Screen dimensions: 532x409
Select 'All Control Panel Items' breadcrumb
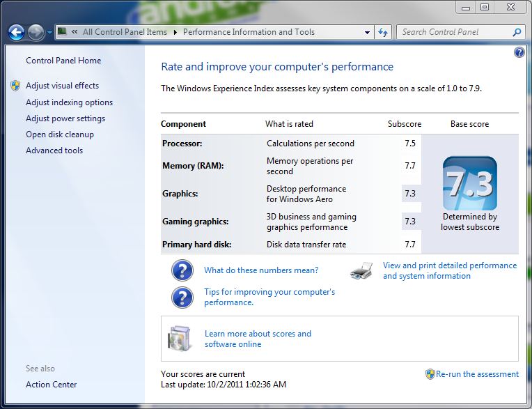[x=125, y=32]
